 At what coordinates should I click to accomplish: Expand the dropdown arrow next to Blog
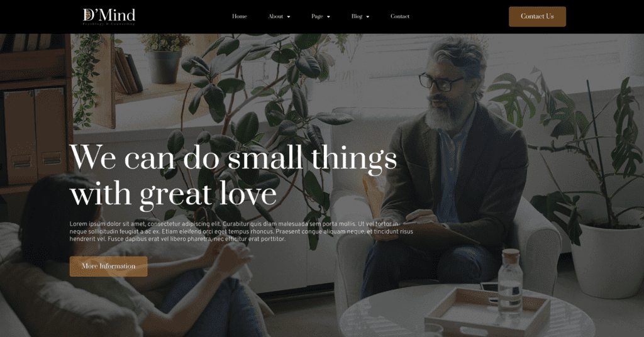(x=367, y=17)
